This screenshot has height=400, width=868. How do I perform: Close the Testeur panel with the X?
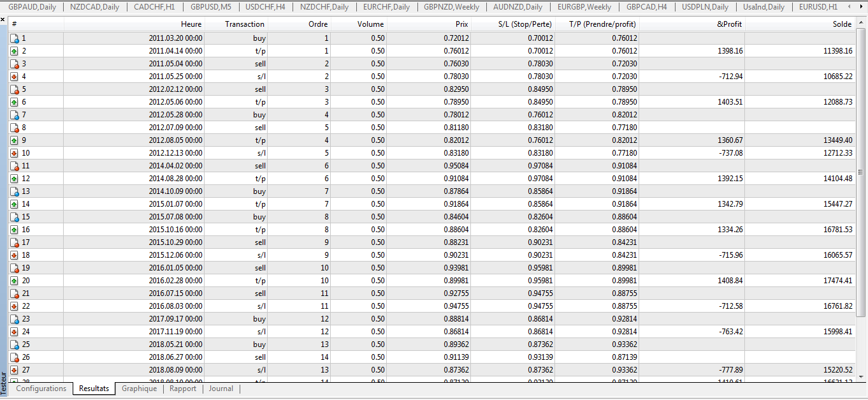pyautogui.click(x=3, y=20)
